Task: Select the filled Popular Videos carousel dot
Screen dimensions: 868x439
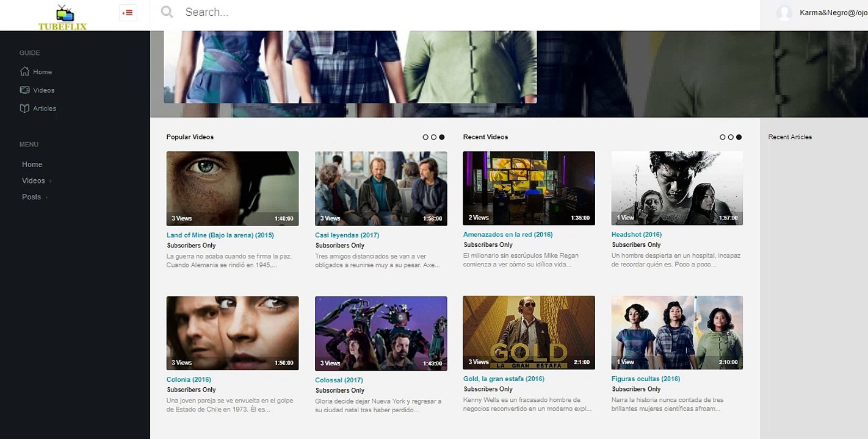Action: pos(441,137)
